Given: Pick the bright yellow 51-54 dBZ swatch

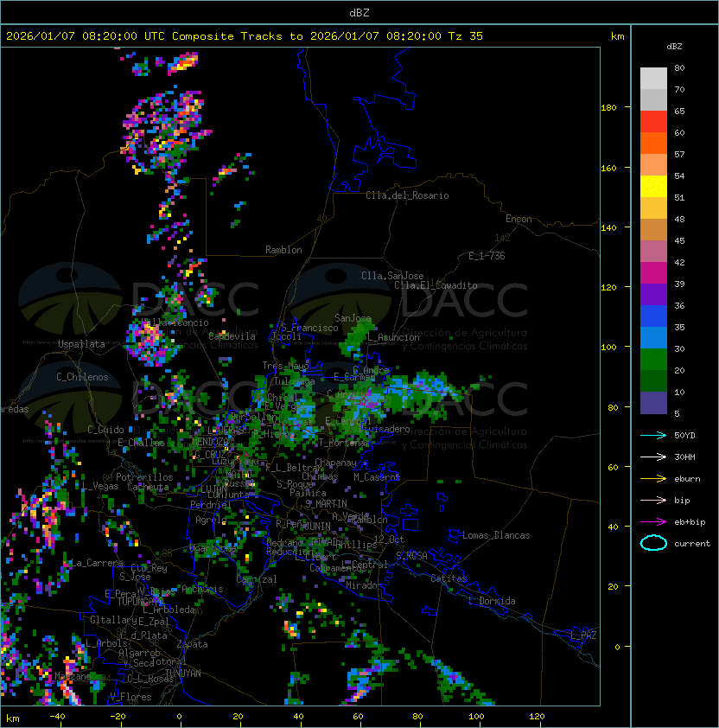Looking at the screenshot, I should [x=653, y=187].
